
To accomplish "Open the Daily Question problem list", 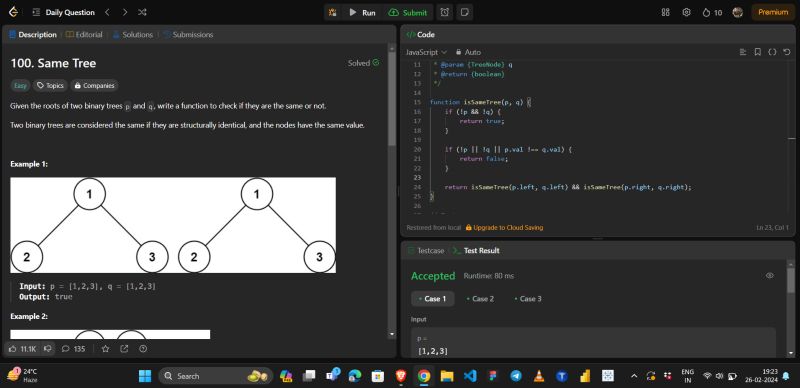I will coord(64,12).
